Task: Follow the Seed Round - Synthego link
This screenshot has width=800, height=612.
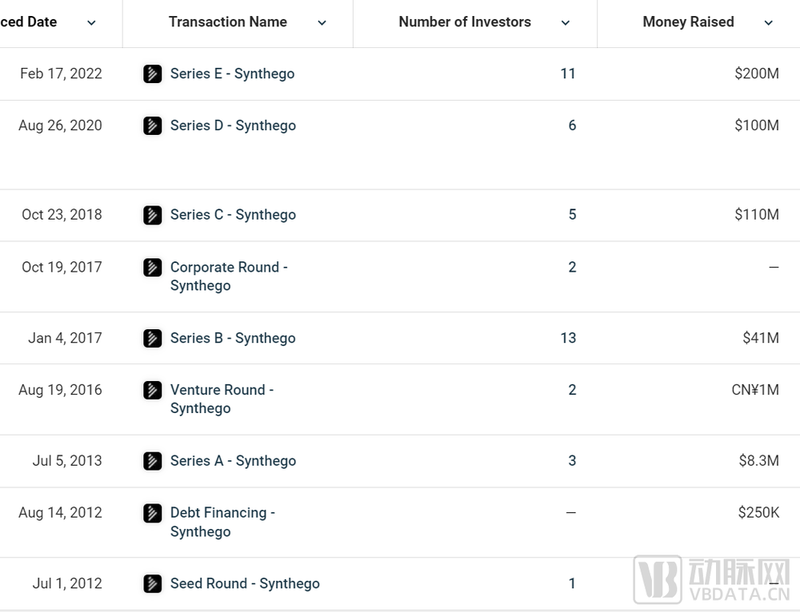Action: (x=245, y=584)
